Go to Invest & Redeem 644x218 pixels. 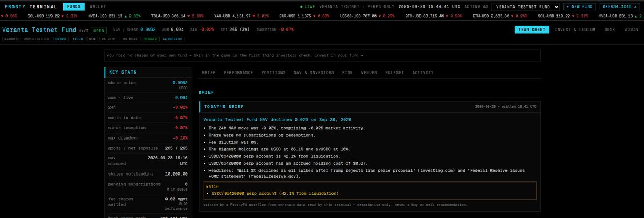coord(575,30)
